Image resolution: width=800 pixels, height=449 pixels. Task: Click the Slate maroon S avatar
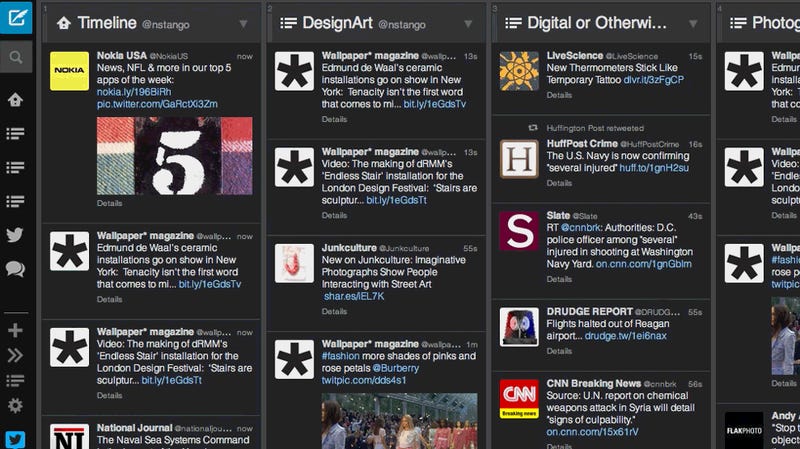[x=519, y=231]
